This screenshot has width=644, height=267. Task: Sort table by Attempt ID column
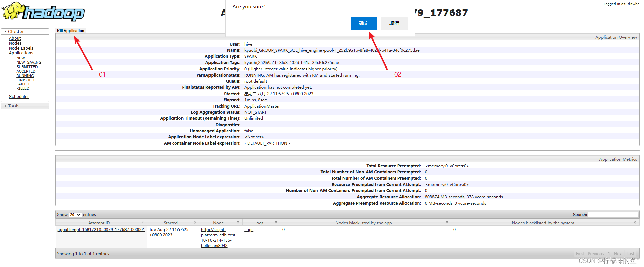[101, 223]
